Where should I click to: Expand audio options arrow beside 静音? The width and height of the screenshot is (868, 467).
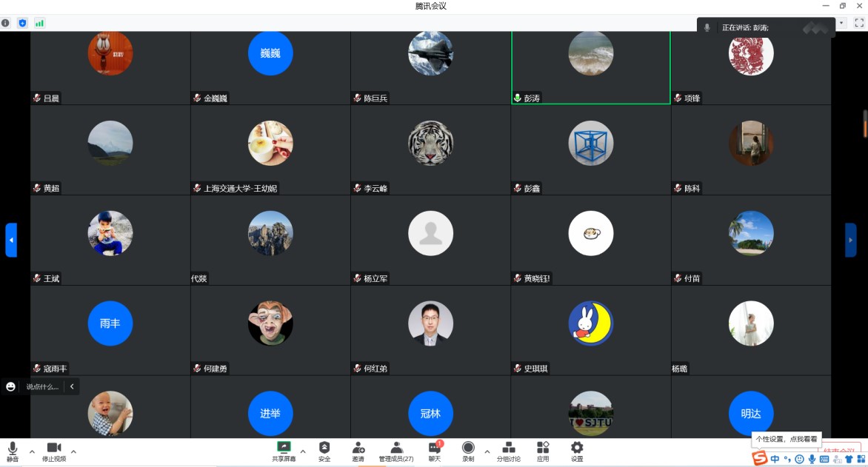32,451
